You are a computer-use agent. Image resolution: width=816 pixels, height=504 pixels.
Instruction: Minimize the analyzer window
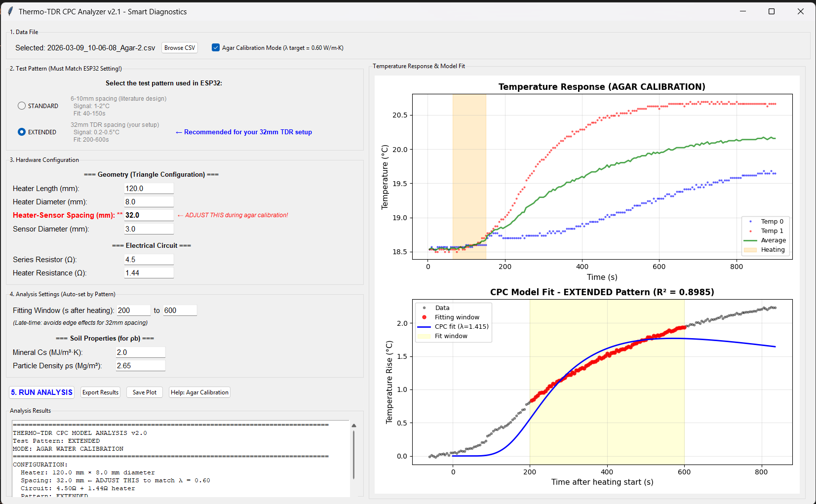click(x=742, y=11)
